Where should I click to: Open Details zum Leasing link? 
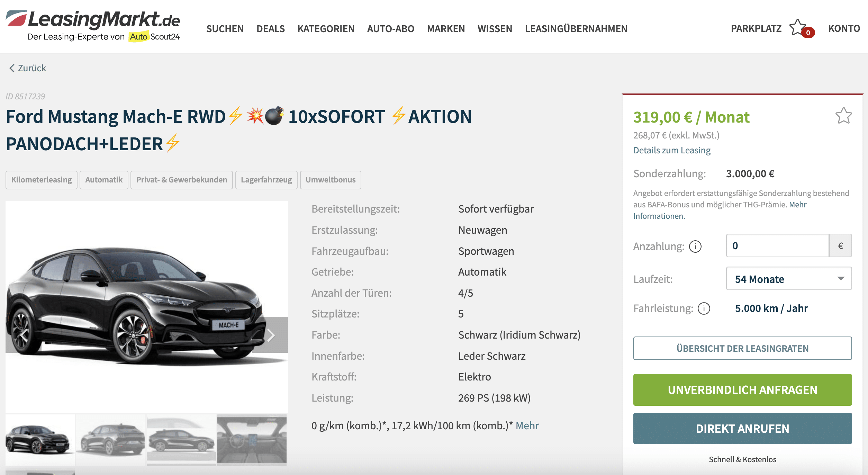(672, 150)
